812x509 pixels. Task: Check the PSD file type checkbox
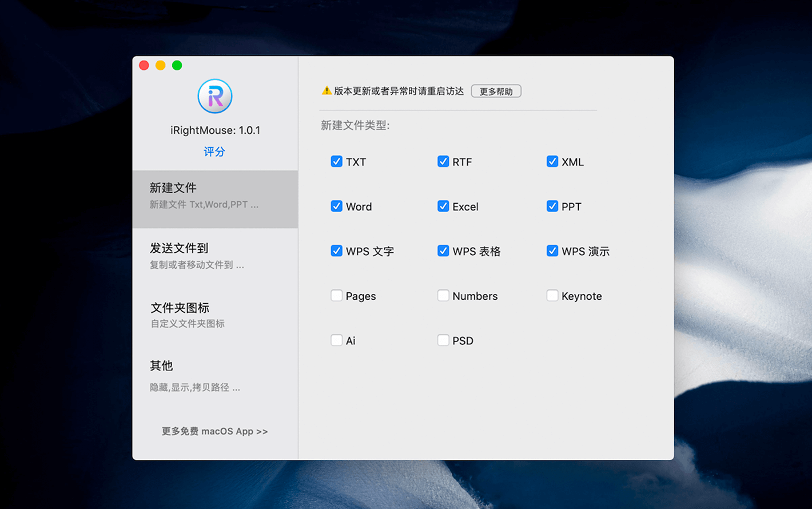point(443,340)
